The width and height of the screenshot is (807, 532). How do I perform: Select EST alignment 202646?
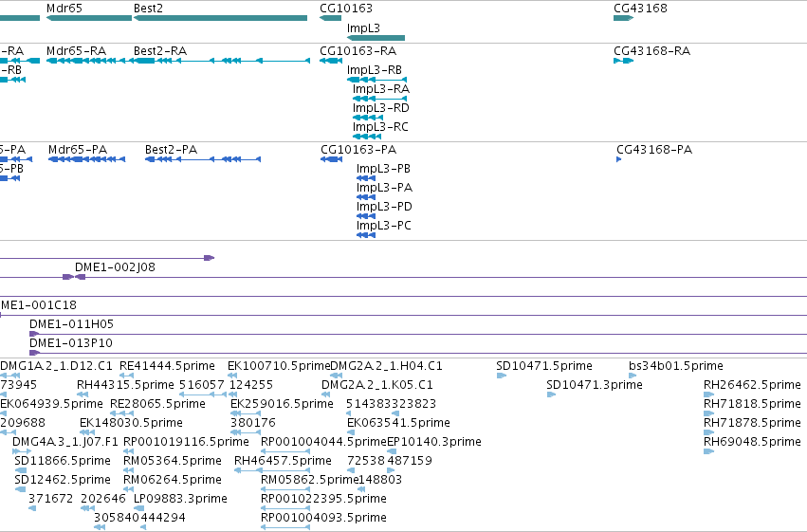(103, 499)
